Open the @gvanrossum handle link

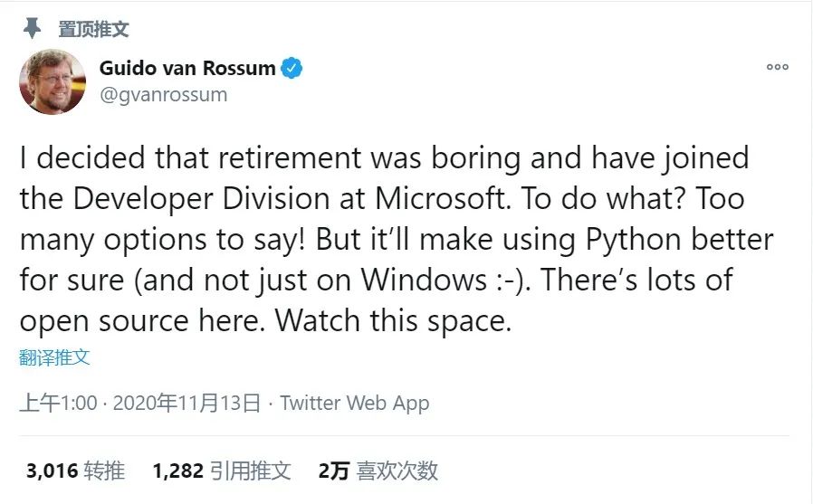point(163,95)
